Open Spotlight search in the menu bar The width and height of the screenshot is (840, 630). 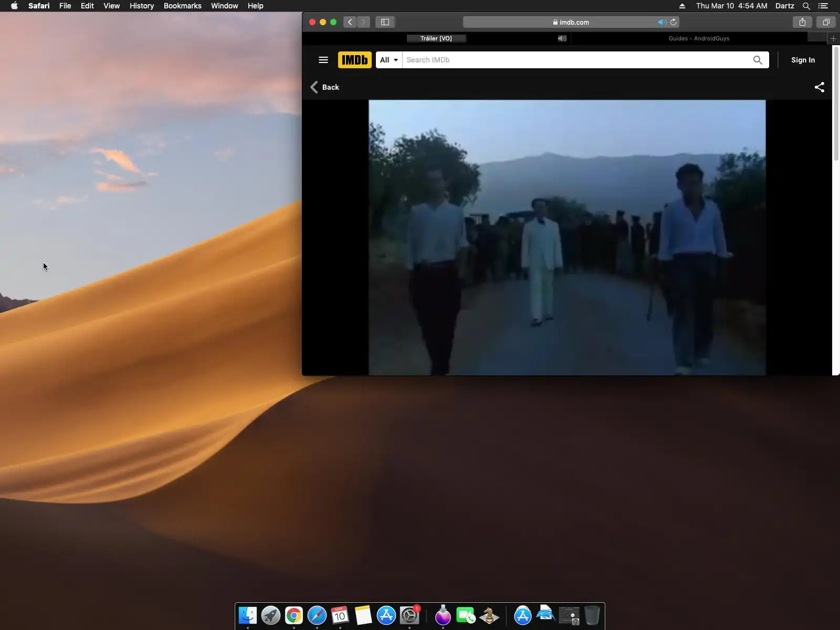tap(806, 6)
